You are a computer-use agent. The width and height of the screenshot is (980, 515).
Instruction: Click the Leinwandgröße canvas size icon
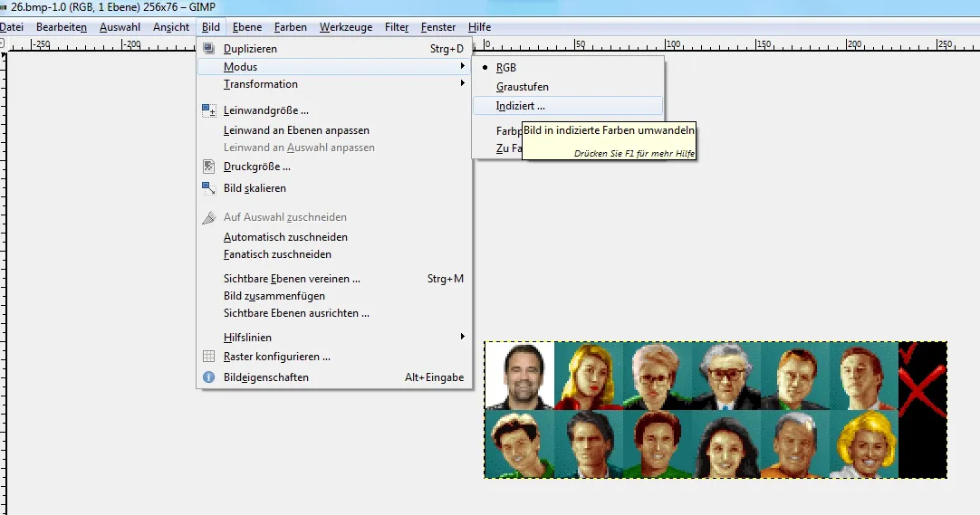coord(208,110)
